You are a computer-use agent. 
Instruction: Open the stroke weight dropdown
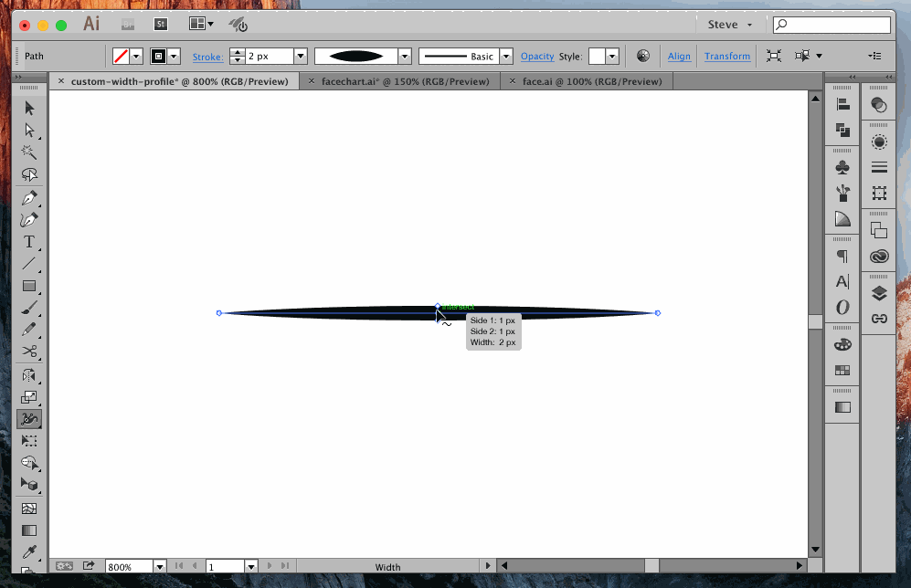point(301,57)
